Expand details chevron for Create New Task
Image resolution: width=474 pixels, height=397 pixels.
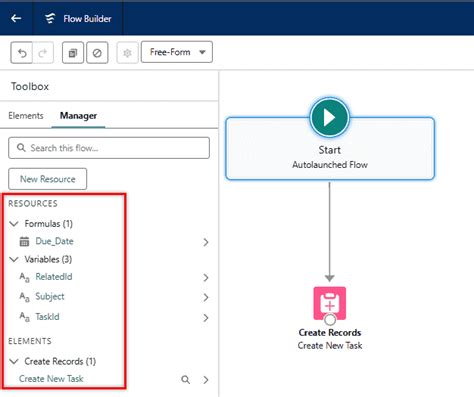pyautogui.click(x=206, y=380)
